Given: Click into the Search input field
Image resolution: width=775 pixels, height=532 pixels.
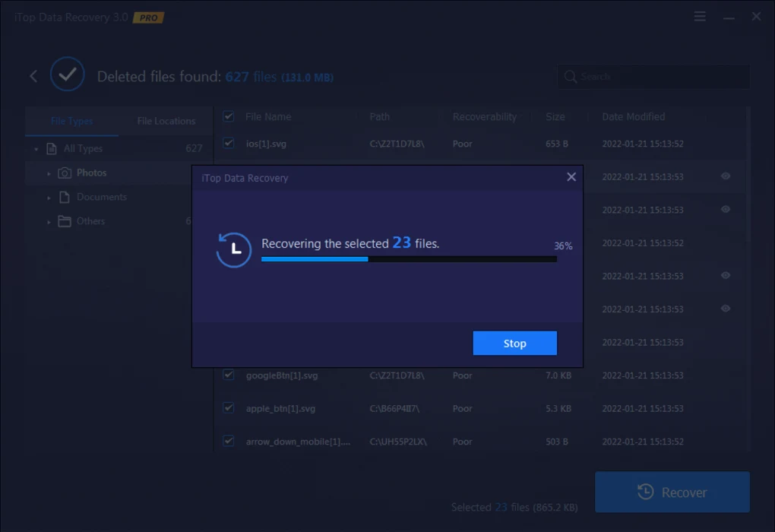Looking at the screenshot, I should (661, 77).
